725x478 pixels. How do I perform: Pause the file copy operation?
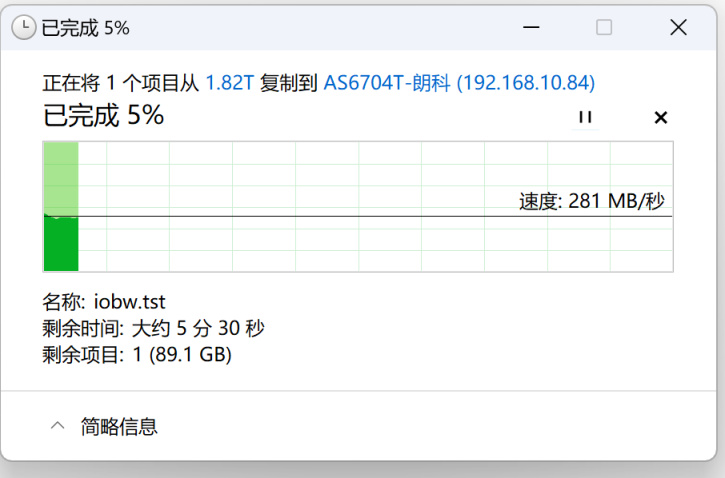click(x=585, y=117)
